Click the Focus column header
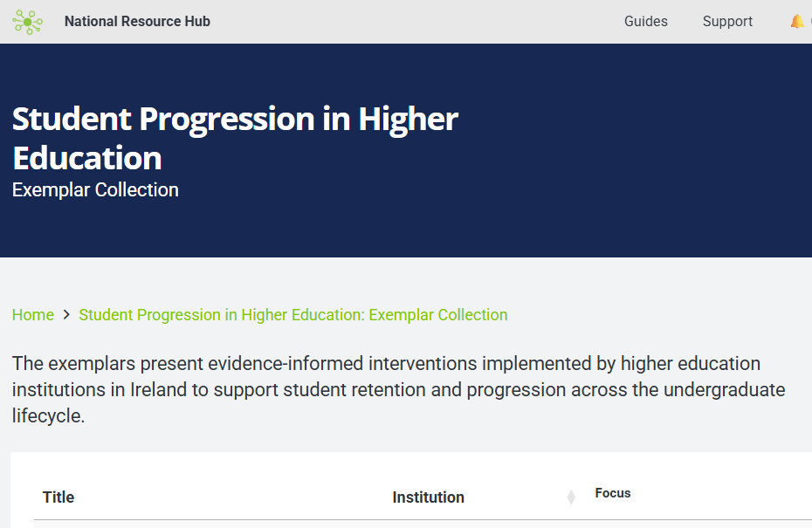812x528 pixels. [613, 493]
